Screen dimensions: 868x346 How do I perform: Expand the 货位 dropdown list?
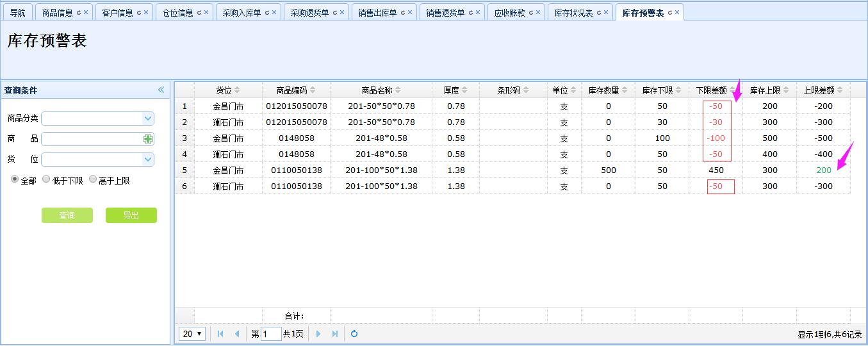(148, 160)
